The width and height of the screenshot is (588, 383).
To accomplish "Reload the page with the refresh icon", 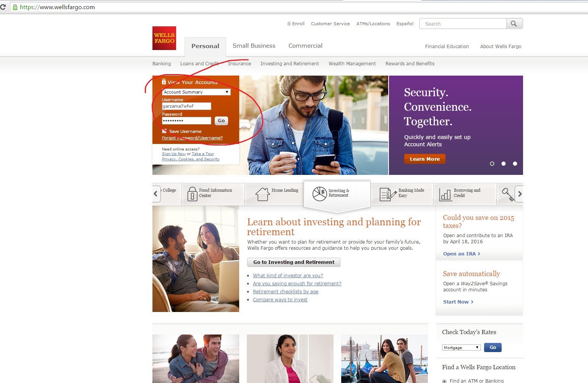I will 3,7.
